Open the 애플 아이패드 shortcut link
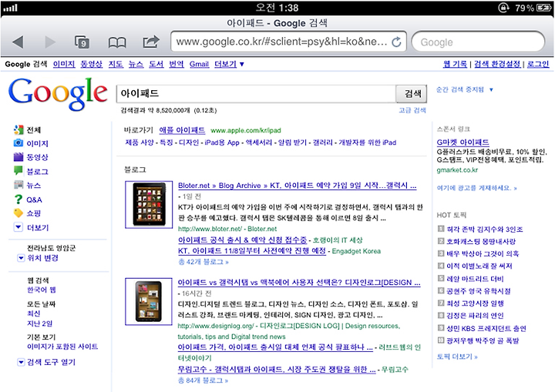The width and height of the screenshot is (555, 392). point(182,130)
